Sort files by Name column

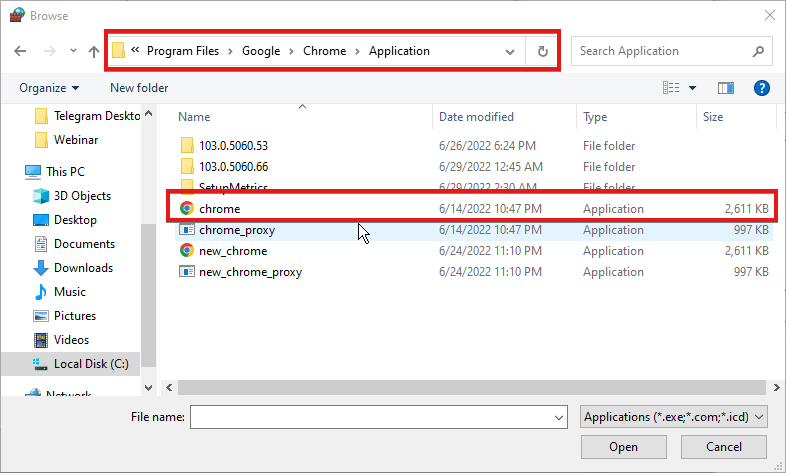pos(194,117)
